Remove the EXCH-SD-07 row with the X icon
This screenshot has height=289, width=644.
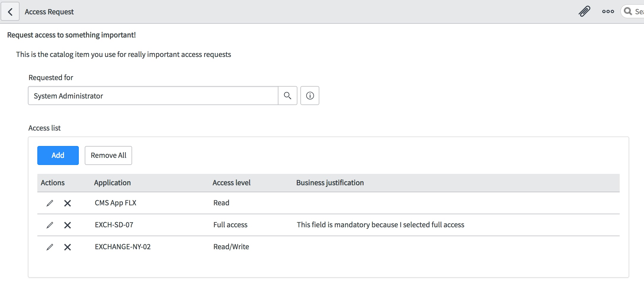[x=68, y=225]
